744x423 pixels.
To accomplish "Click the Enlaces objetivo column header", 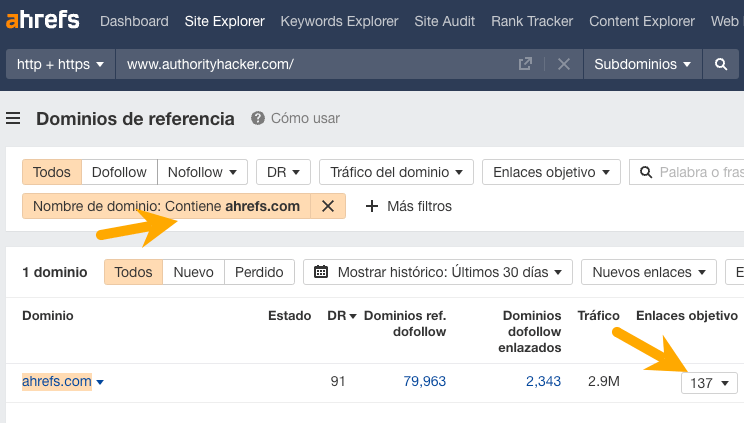I will [687, 316].
